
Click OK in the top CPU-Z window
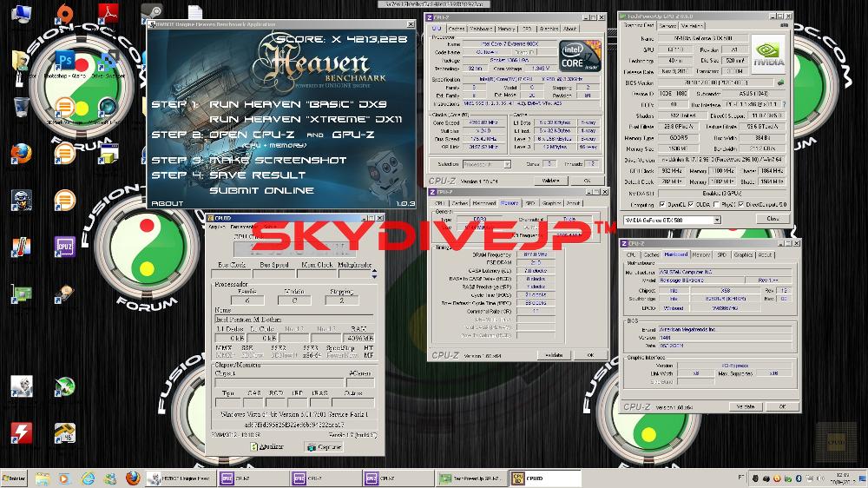(588, 181)
